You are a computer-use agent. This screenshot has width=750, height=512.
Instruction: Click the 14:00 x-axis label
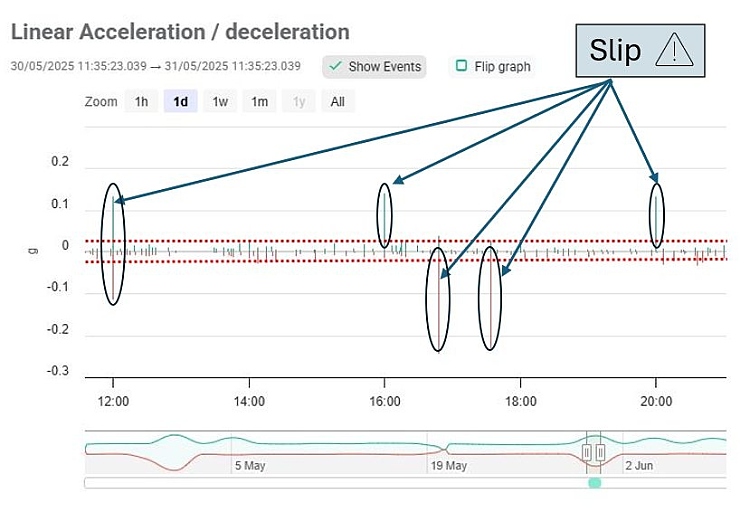(249, 401)
